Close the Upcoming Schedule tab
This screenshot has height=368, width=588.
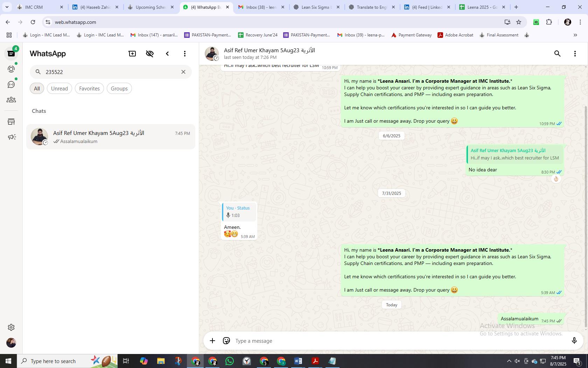(x=172, y=7)
